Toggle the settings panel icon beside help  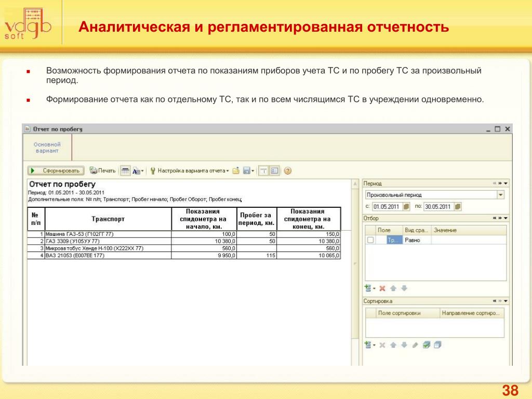pos(274,170)
